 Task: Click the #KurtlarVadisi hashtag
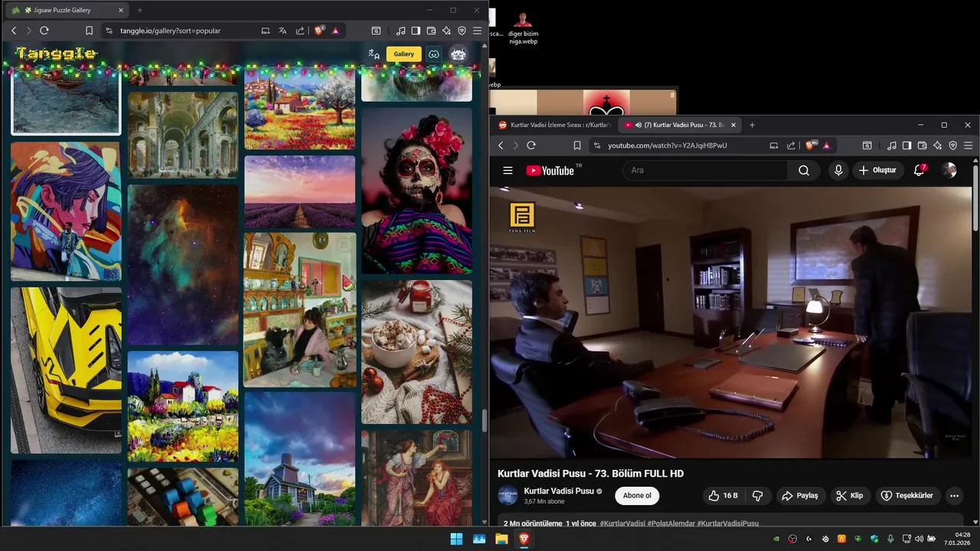622,523
